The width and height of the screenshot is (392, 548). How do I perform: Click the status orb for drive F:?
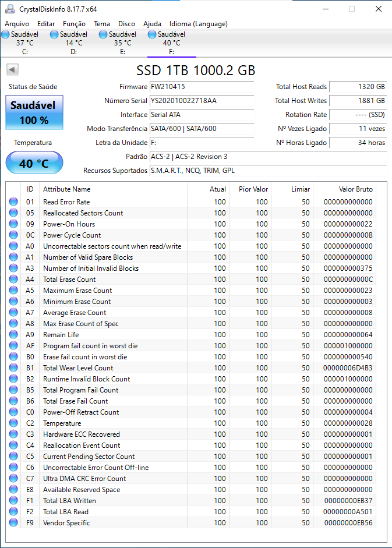pyautogui.click(x=152, y=34)
